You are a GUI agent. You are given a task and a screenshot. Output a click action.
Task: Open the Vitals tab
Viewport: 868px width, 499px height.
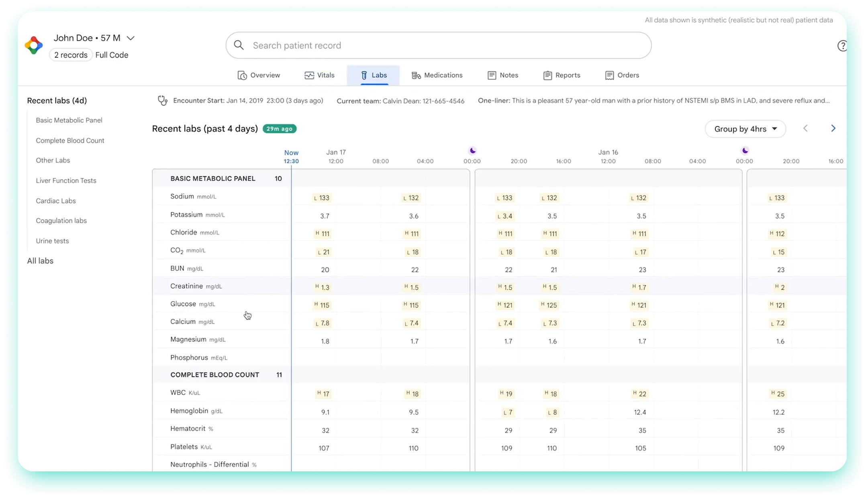click(320, 75)
